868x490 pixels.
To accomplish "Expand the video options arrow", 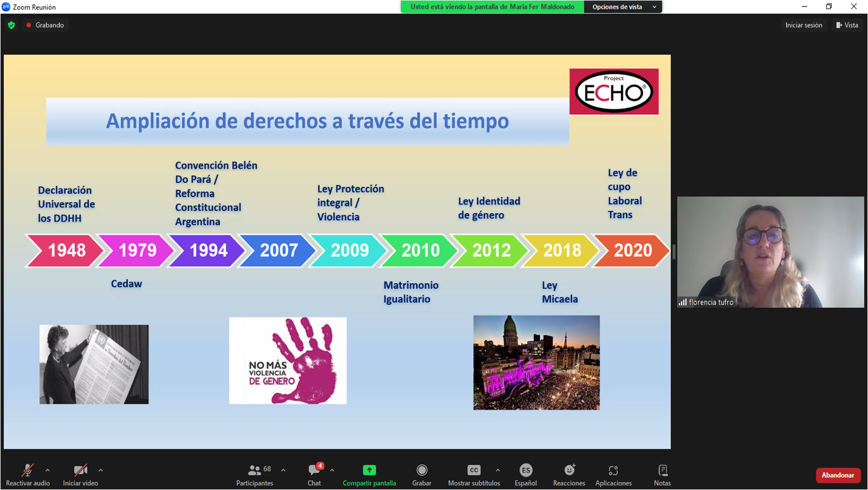I will (x=101, y=470).
